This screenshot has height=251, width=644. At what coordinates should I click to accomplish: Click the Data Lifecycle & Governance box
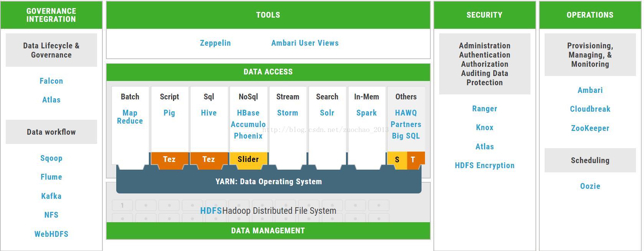(51, 50)
